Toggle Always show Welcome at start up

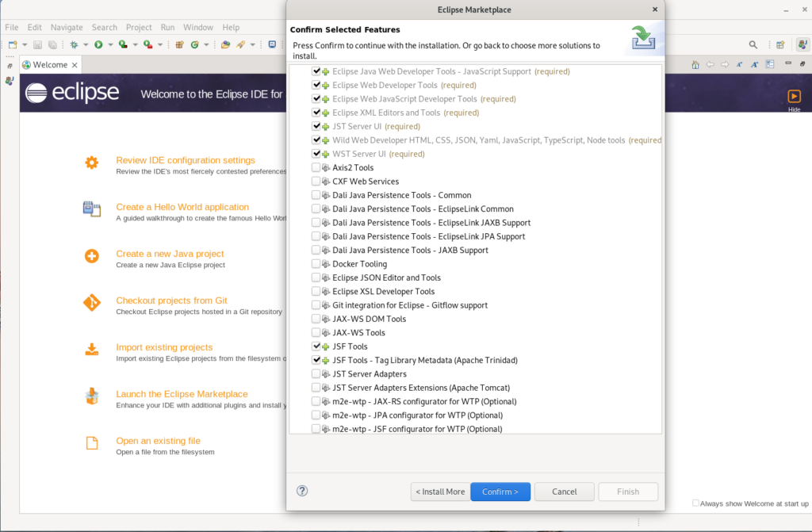click(x=696, y=503)
